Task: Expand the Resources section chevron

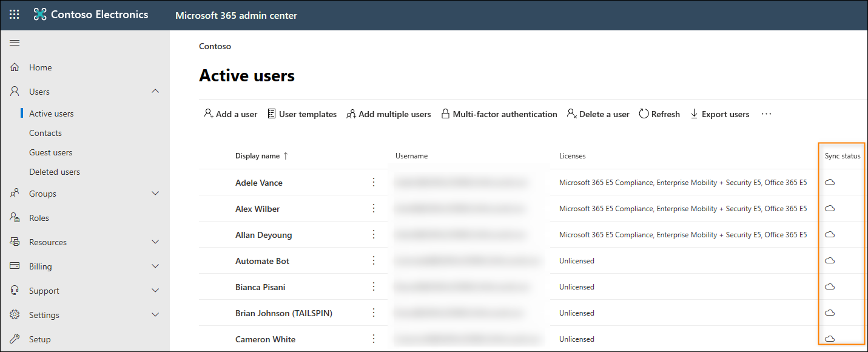Action: point(155,242)
